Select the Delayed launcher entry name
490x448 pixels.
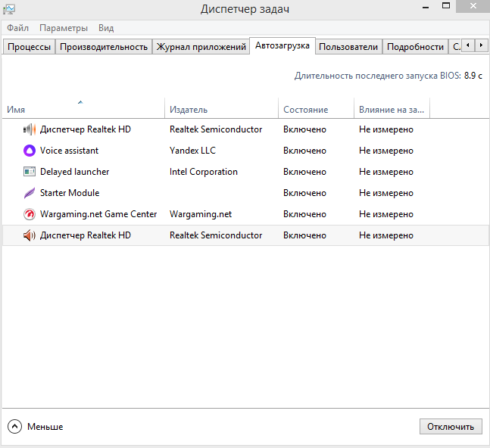[74, 172]
